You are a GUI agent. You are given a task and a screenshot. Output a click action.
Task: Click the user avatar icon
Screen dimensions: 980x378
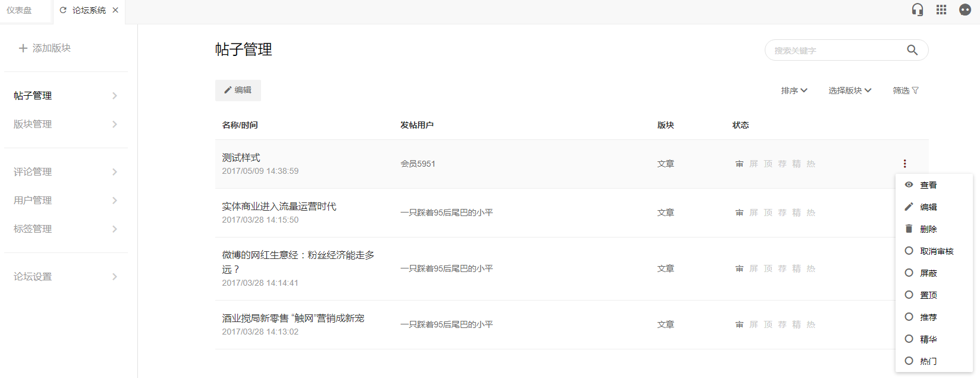click(965, 10)
